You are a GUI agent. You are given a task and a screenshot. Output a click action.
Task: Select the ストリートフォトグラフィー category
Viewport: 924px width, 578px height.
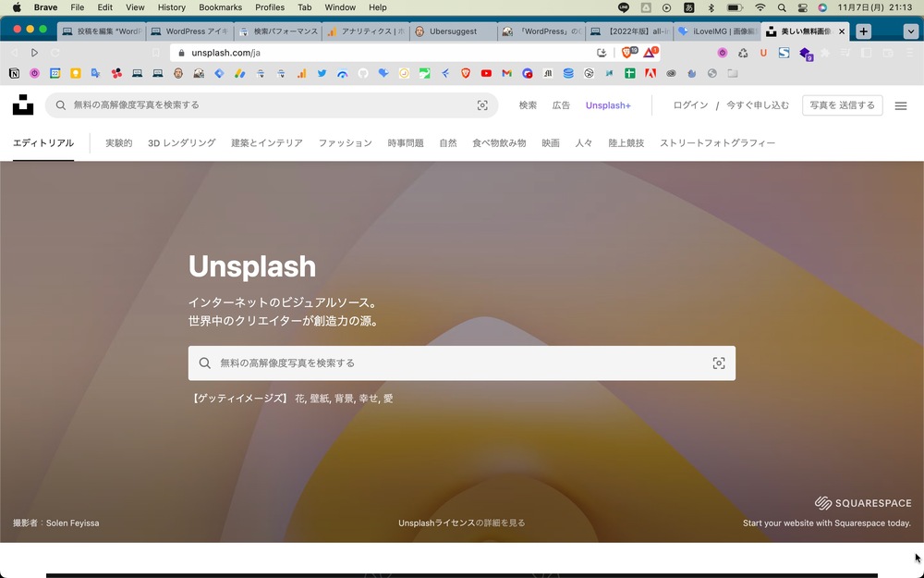click(x=717, y=142)
